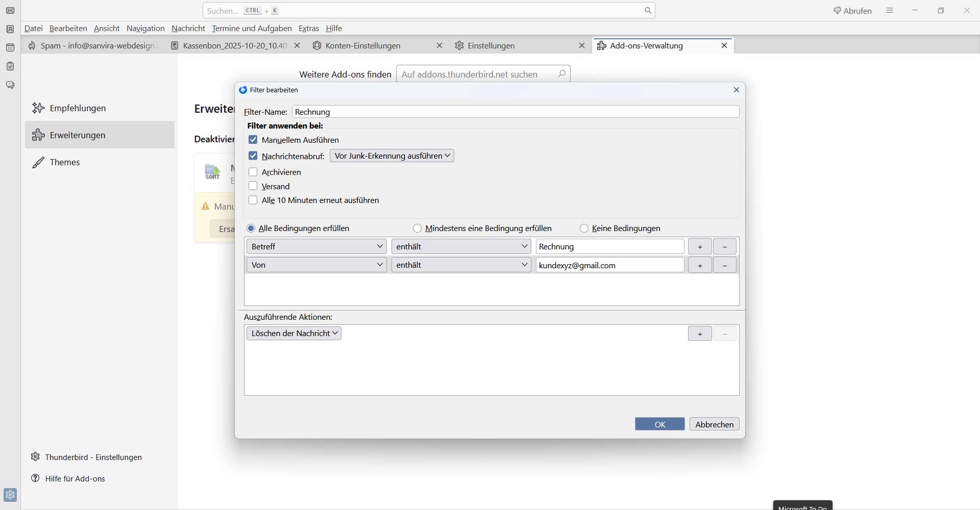Check Alle 10 Minuten erneut ausführen

coord(253,200)
